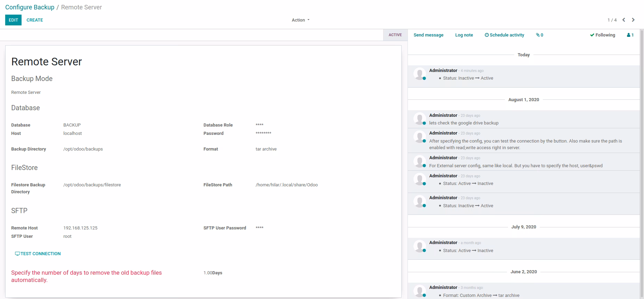644x299 pixels.
Task: Click Format value tar archive
Action: (x=266, y=149)
